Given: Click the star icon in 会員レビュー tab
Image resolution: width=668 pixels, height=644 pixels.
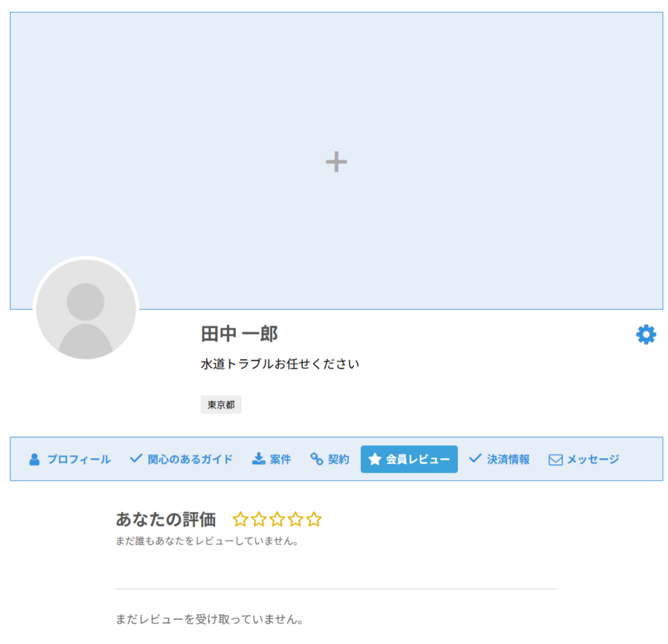Looking at the screenshot, I should pyautogui.click(x=375, y=459).
